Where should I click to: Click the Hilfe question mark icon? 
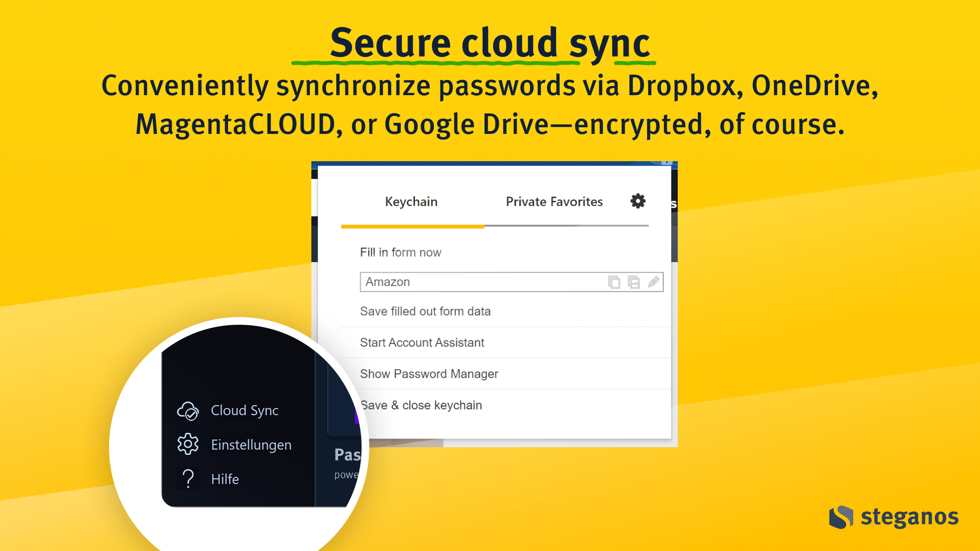188,479
